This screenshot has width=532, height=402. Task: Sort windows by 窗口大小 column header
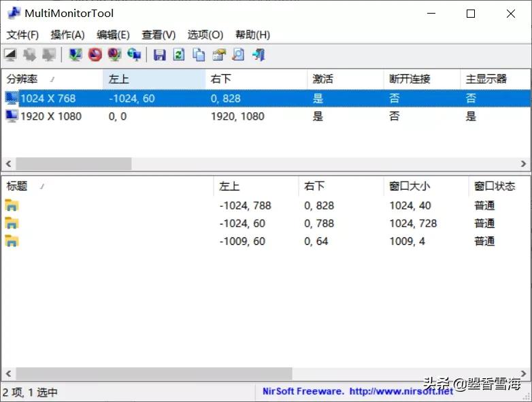pos(426,186)
